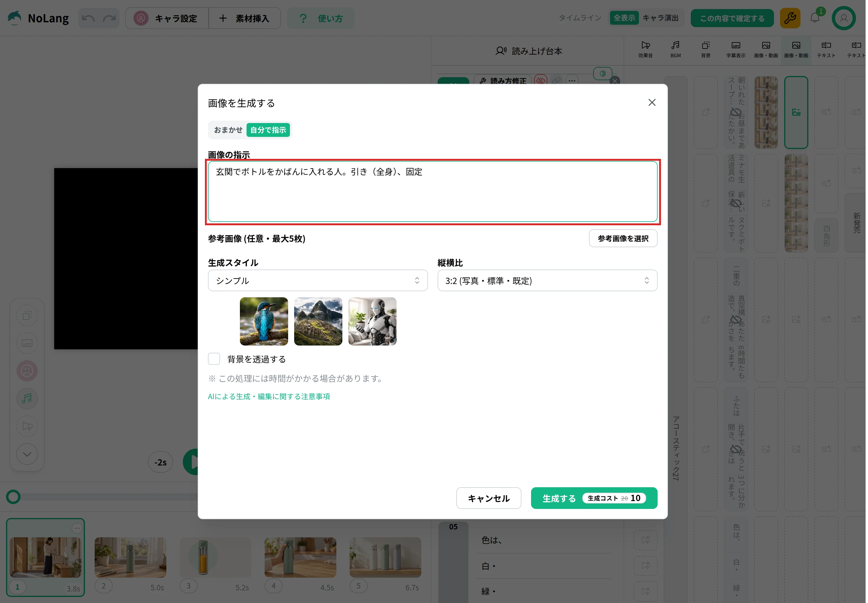Click この内容で確定する button
The height and width of the screenshot is (603, 868).
tap(732, 18)
